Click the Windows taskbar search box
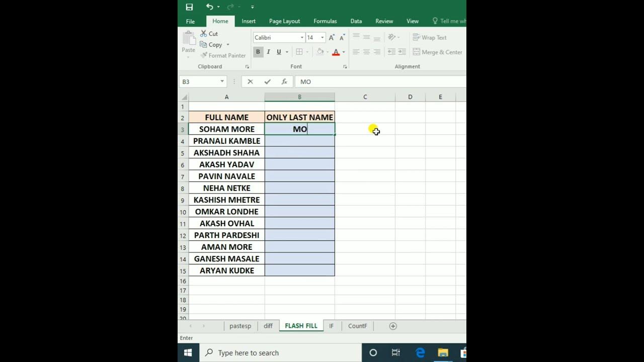Screen dimensions: 644x362 click(281, 352)
